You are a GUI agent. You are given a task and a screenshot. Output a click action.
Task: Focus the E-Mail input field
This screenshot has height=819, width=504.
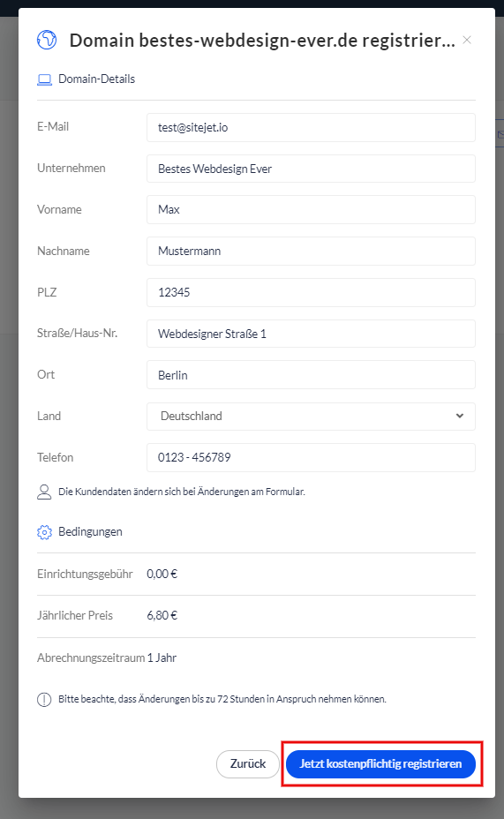pyautogui.click(x=311, y=127)
